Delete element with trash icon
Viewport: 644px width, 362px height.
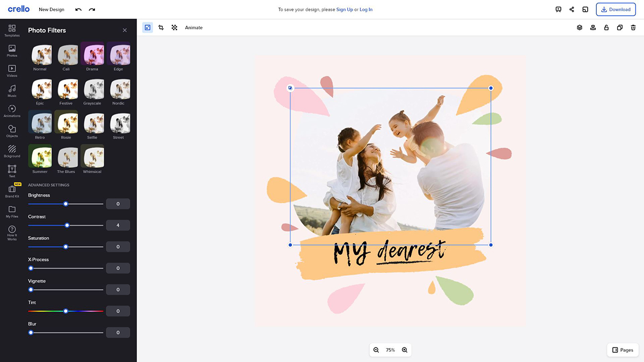click(x=633, y=27)
